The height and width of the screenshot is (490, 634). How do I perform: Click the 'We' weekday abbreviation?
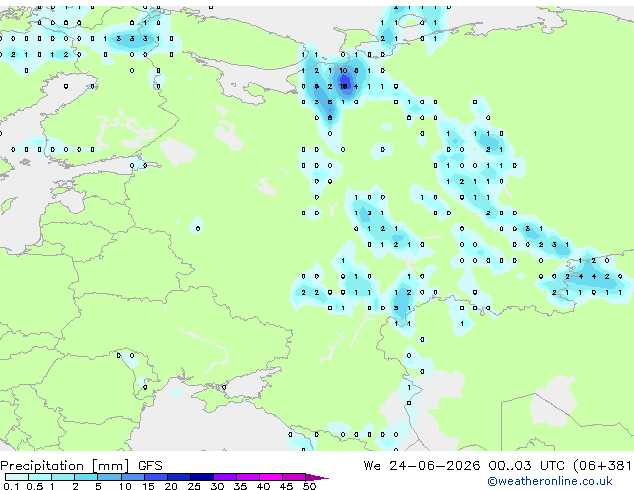click(372, 466)
